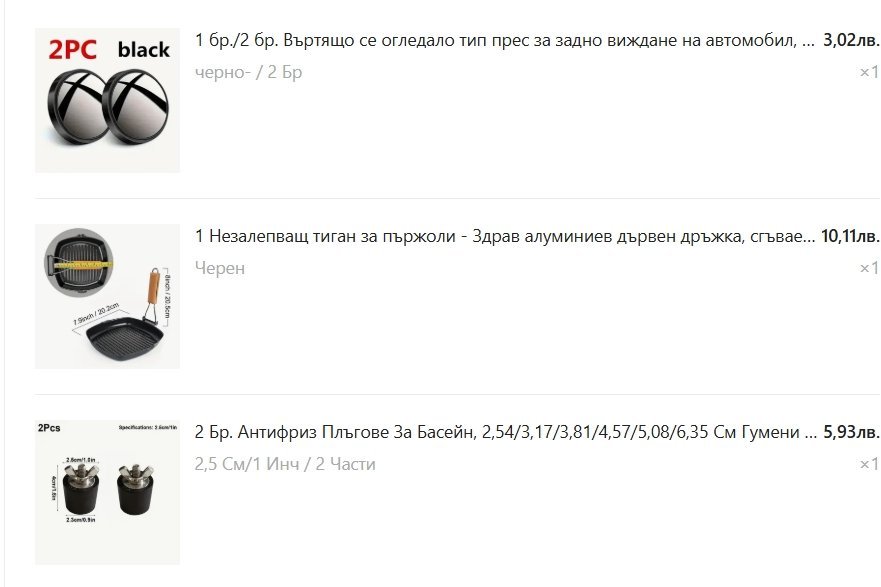The width and height of the screenshot is (881, 587).
Task: Click the 3,02лв. price
Action: (x=851, y=40)
